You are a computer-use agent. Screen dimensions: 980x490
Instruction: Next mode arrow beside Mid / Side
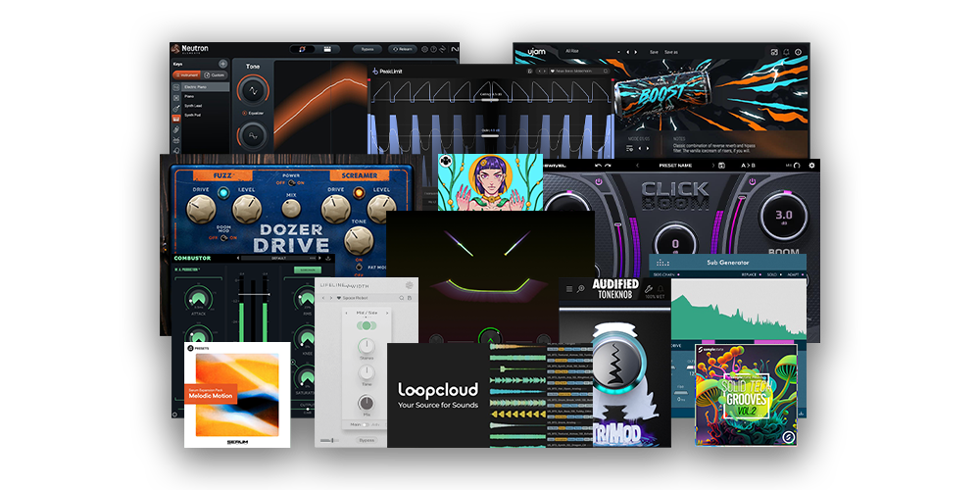(x=387, y=313)
